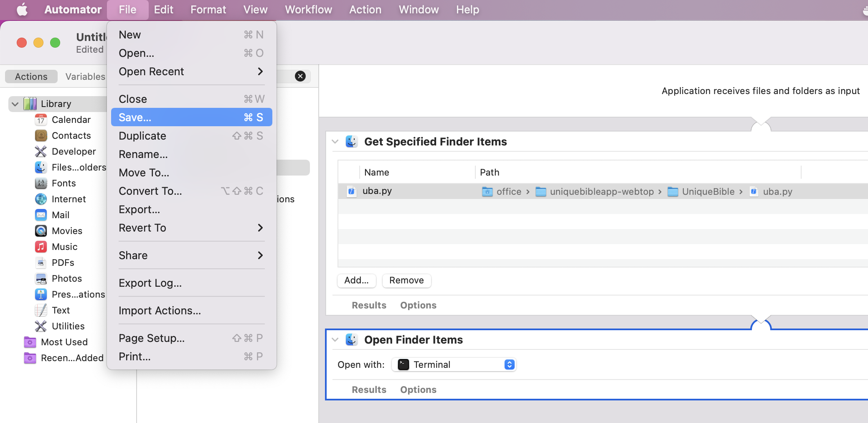Choose Duplicate from File menu
868x423 pixels.
click(192, 136)
